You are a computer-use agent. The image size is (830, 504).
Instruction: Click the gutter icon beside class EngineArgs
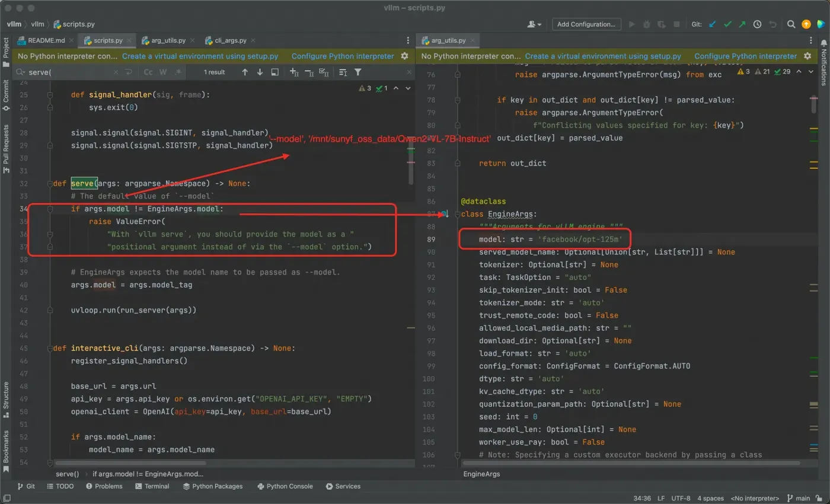tap(445, 214)
